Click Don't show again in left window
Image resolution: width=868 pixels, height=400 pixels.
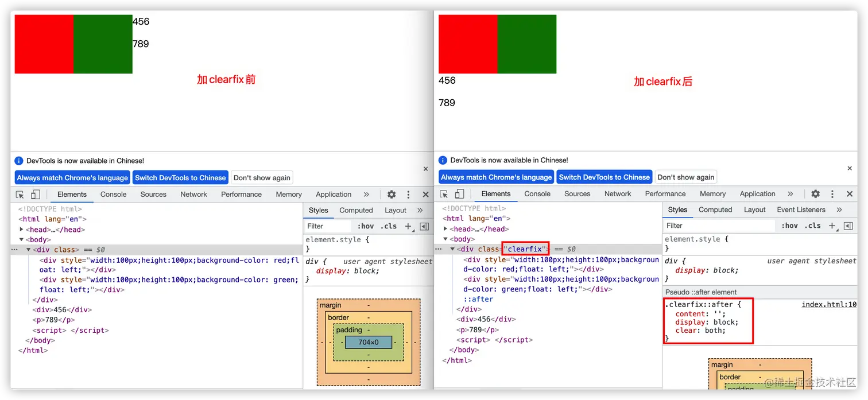click(x=262, y=178)
